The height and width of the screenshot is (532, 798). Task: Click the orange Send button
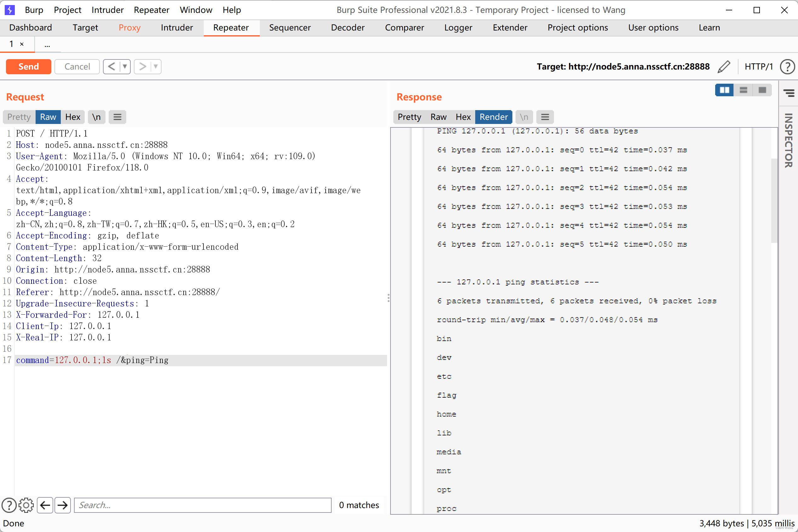click(29, 66)
